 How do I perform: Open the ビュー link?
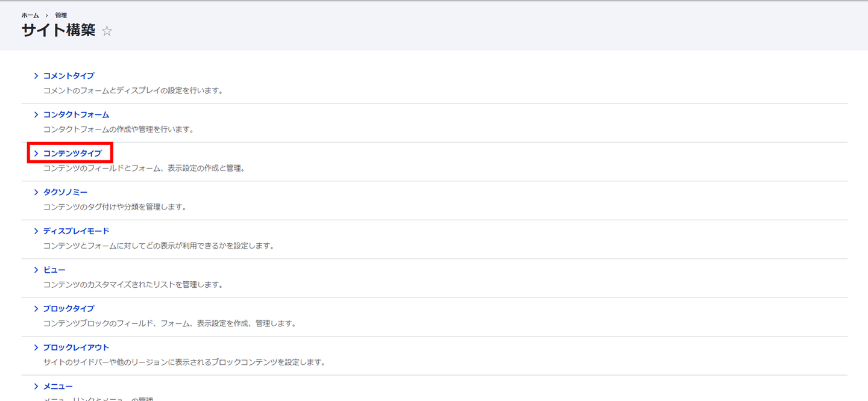coord(54,270)
